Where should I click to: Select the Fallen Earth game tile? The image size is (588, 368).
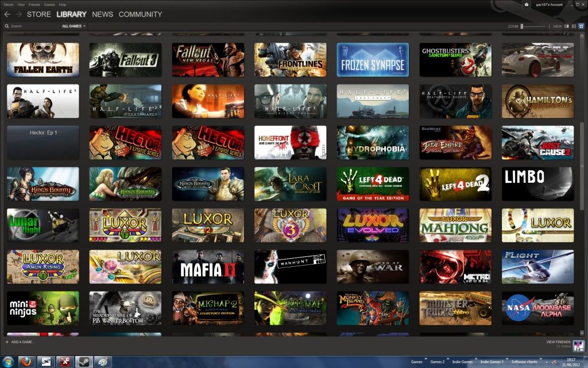(x=43, y=60)
